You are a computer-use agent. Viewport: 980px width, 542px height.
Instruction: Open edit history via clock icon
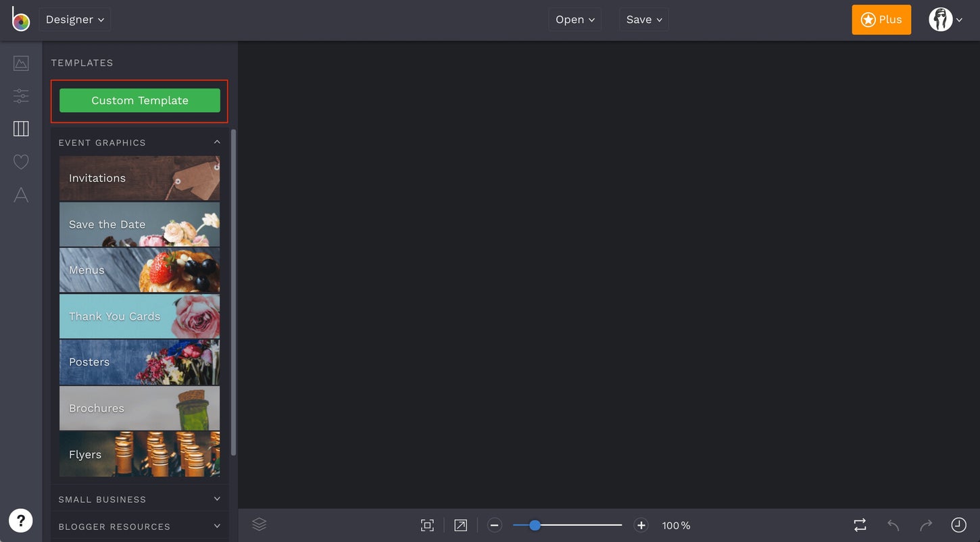click(959, 523)
